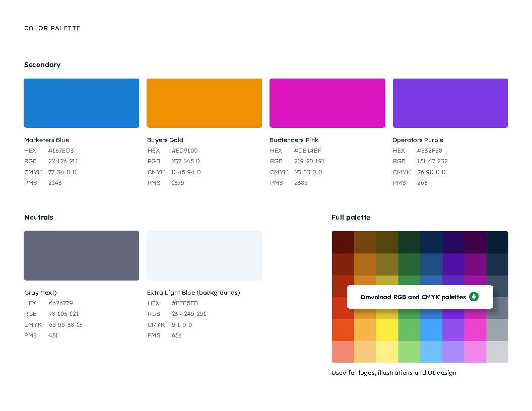Click CMYK value 0 45 94 0

(x=186, y=172)
